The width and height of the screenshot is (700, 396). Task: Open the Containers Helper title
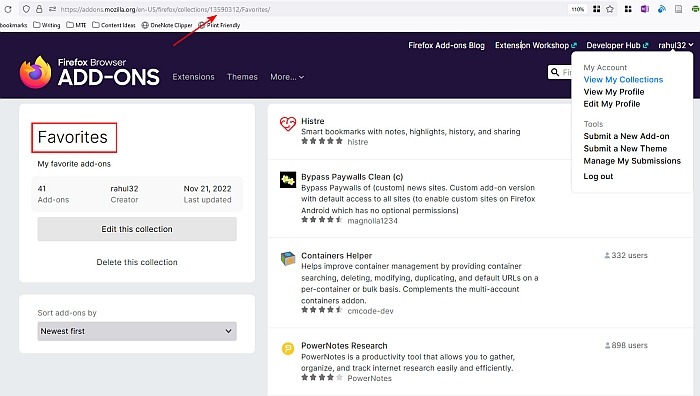pyautogui.click(x=336, y=255)
